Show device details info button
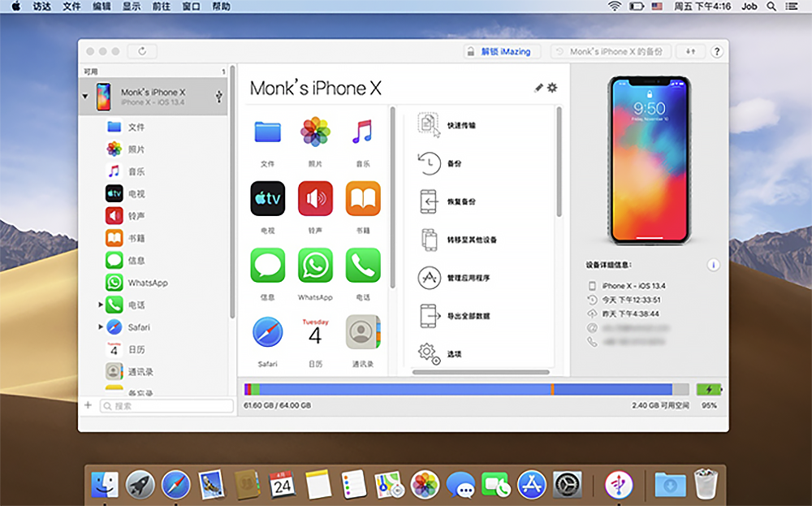This screenshot has width=812, height=506. coord(713,265)
